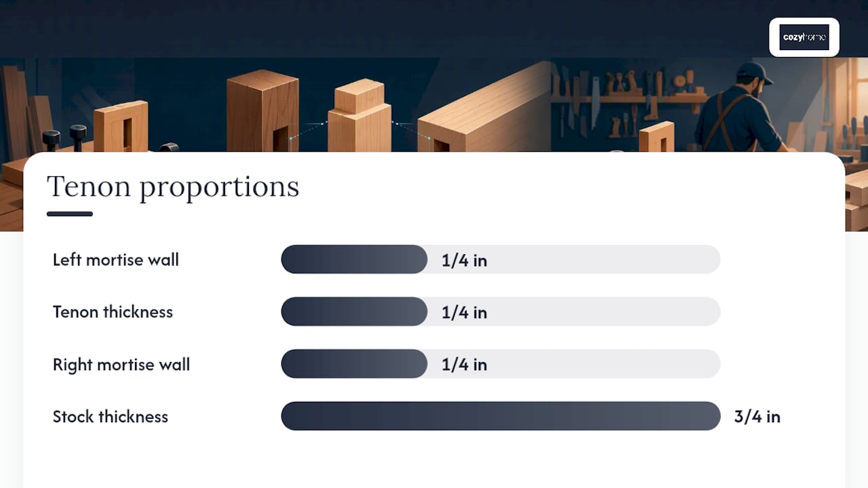The height and width of the screenshot is (488, 868).
Task: Click the cozyhome logo badge
Action: pyautogui.click(x=804, y=37)
